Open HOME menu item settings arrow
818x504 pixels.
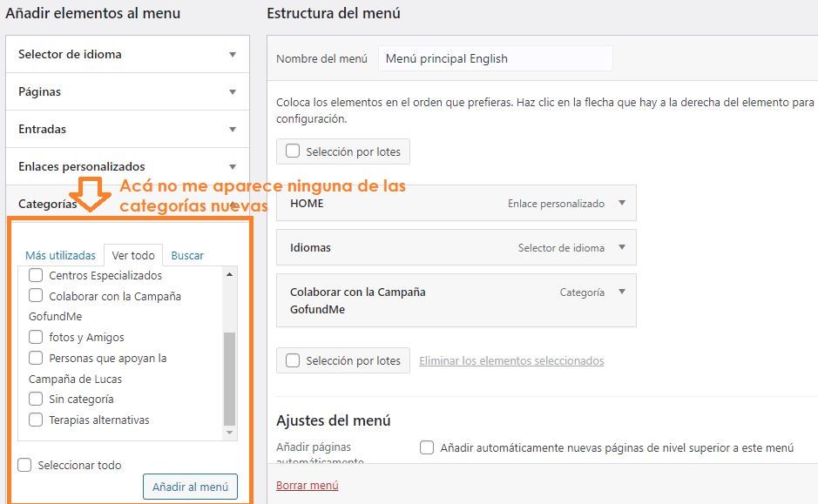point(622,203)
